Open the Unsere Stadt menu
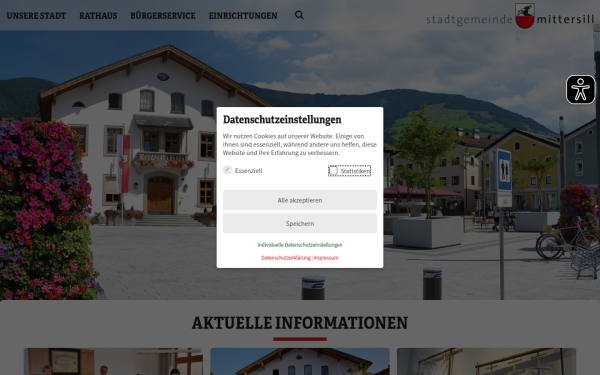 (36, 16)
